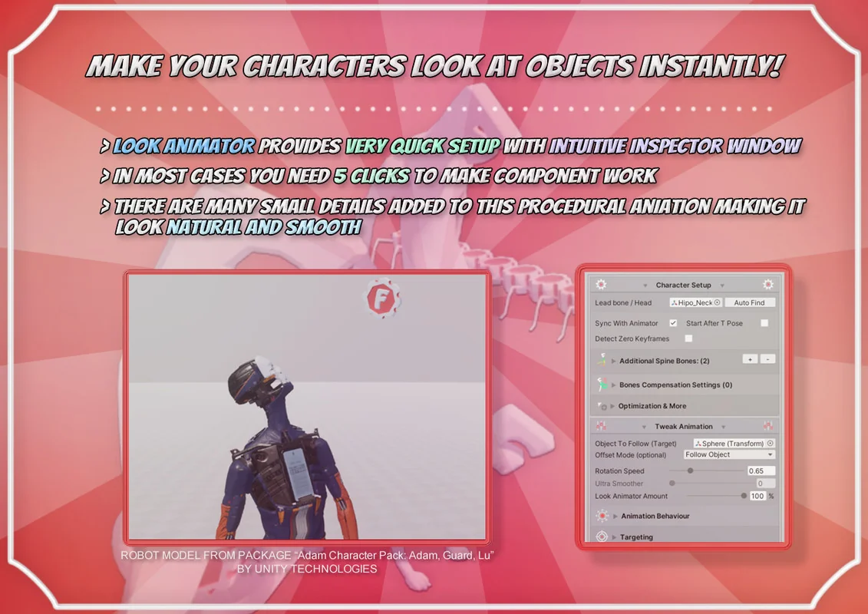Switch to the Tweak Animation section
868x614 pixels.
pyautogui.click(x=683, y=426)
